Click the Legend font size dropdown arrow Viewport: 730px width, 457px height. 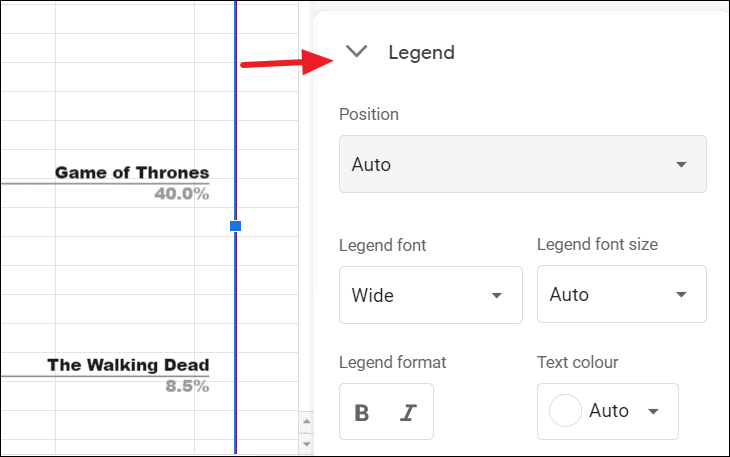(681, 294)
